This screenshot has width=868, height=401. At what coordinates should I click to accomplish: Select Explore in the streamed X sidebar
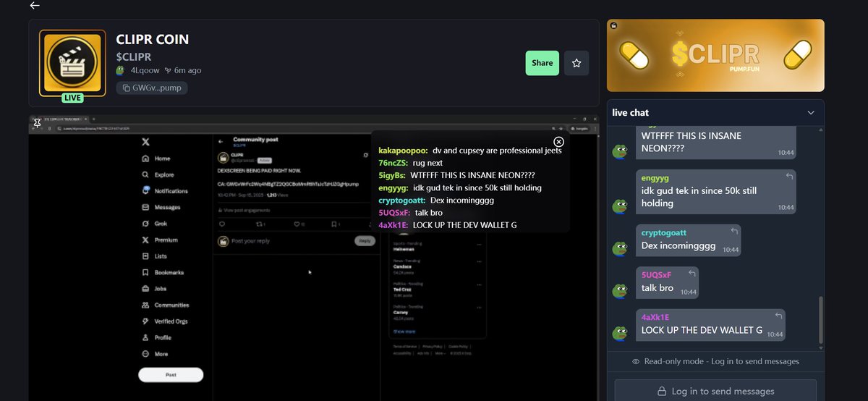(158, 174)
